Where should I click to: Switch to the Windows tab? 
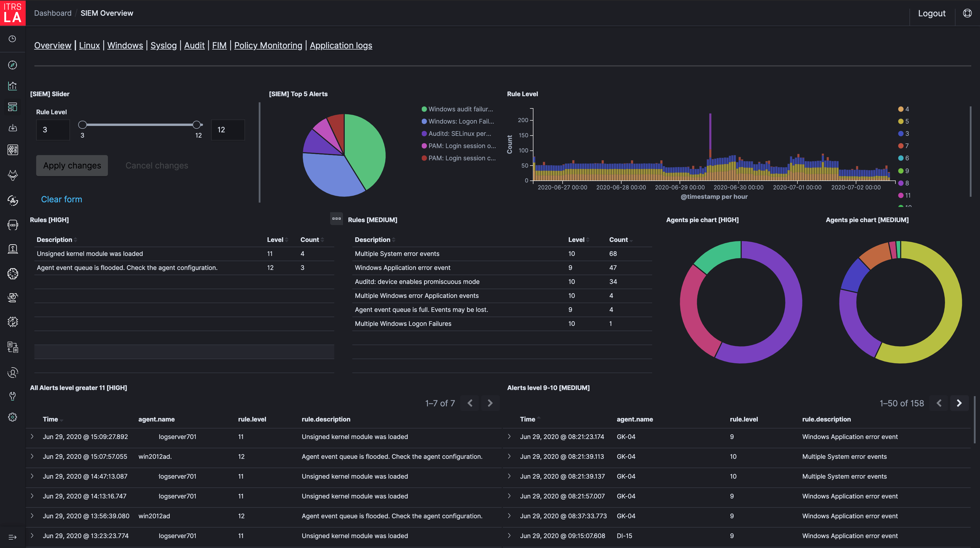(x=125, y=45)
